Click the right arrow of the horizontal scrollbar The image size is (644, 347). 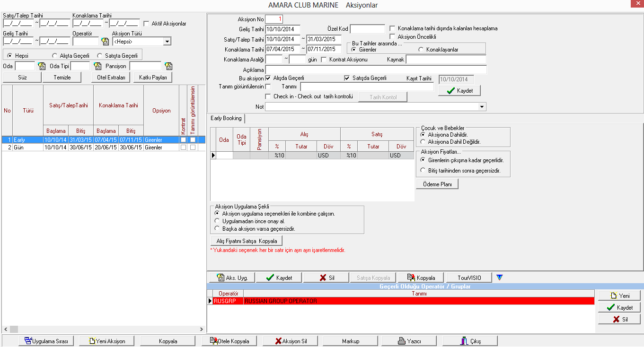[202, 329]
